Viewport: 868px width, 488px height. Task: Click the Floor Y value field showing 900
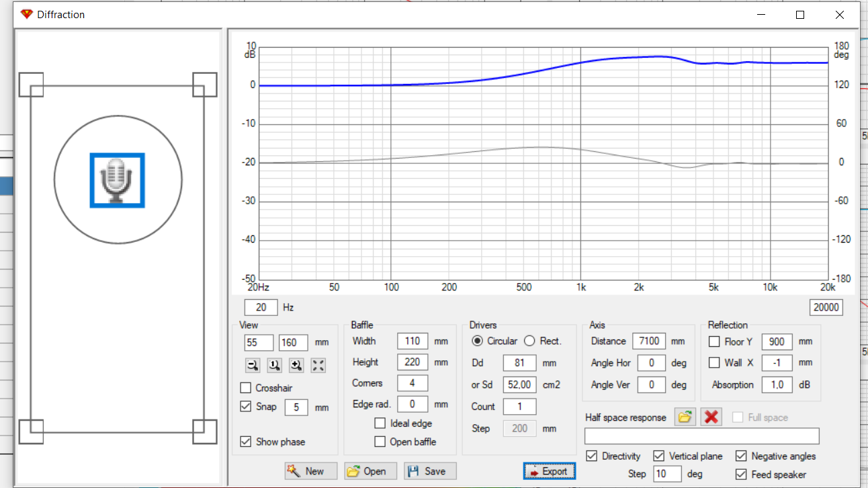(777, 341)
